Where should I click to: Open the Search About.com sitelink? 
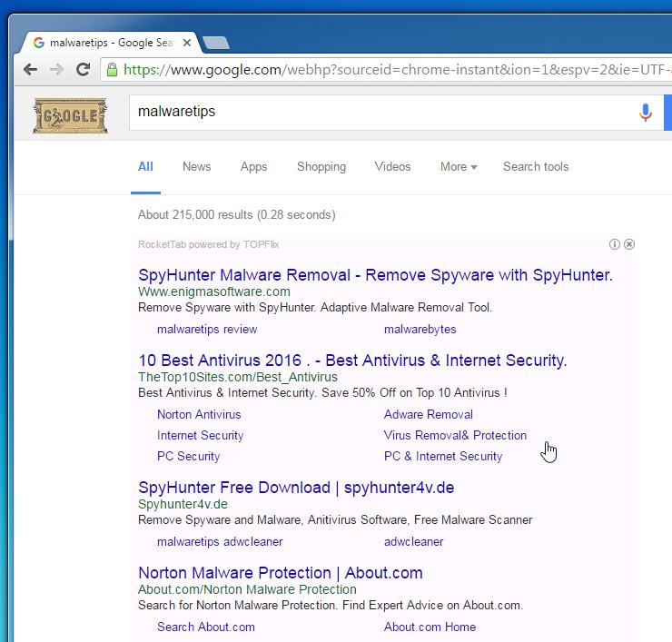coord(206,627)
